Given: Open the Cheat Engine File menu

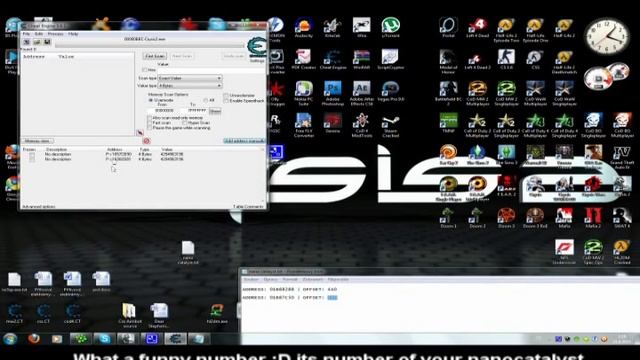Looking at the screenshot, I should [x=26, y=34].
